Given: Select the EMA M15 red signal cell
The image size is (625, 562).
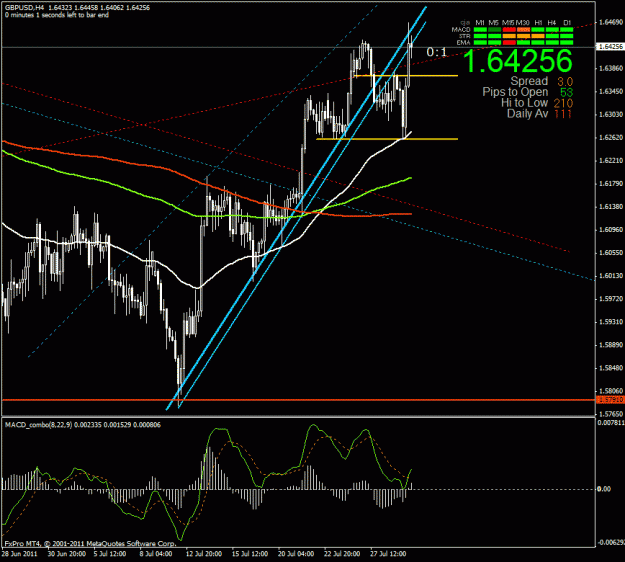Looking at the screenshot, I should click(509, 42).
